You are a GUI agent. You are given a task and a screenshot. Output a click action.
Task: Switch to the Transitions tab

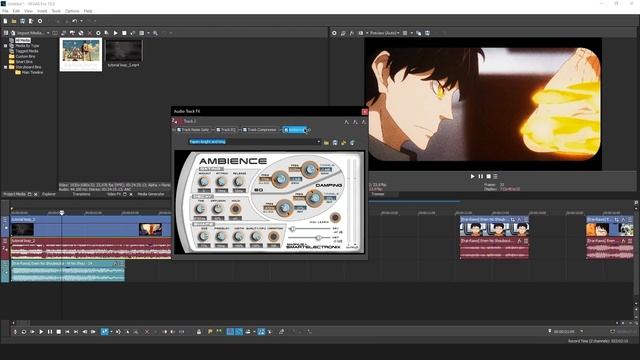click(x=81, y=194)
